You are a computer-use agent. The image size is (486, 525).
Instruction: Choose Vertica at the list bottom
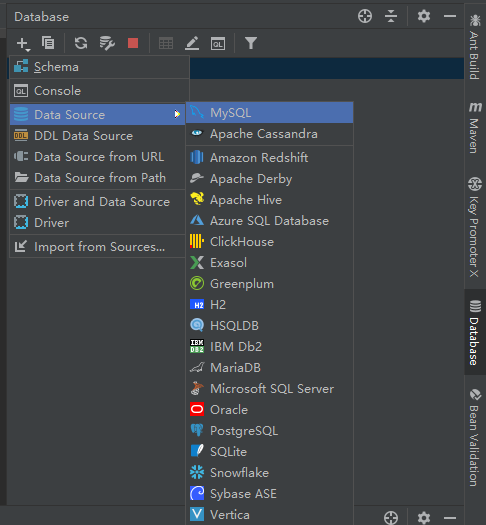coord(269,515)
